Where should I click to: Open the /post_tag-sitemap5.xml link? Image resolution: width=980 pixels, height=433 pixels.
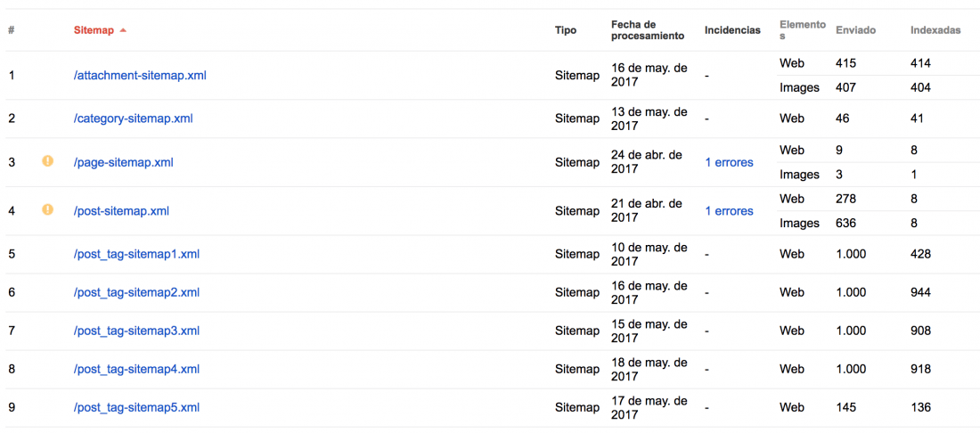136,407
